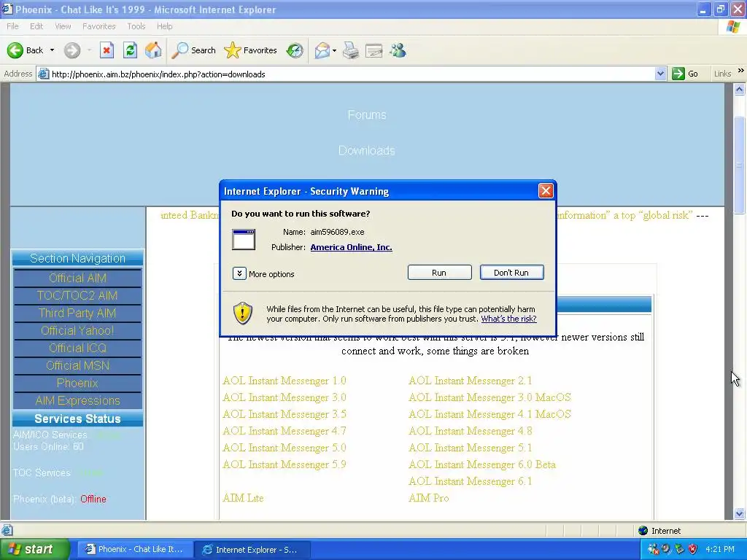The image size is (747, 560).
Task: Click the Run button
Action: tap(439, 273)
